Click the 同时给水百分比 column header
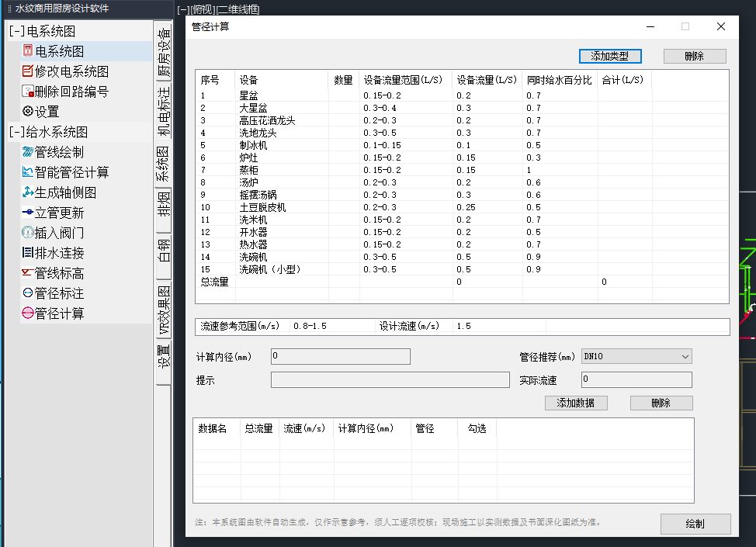This screenshot has height=547, width=756. 559,79
